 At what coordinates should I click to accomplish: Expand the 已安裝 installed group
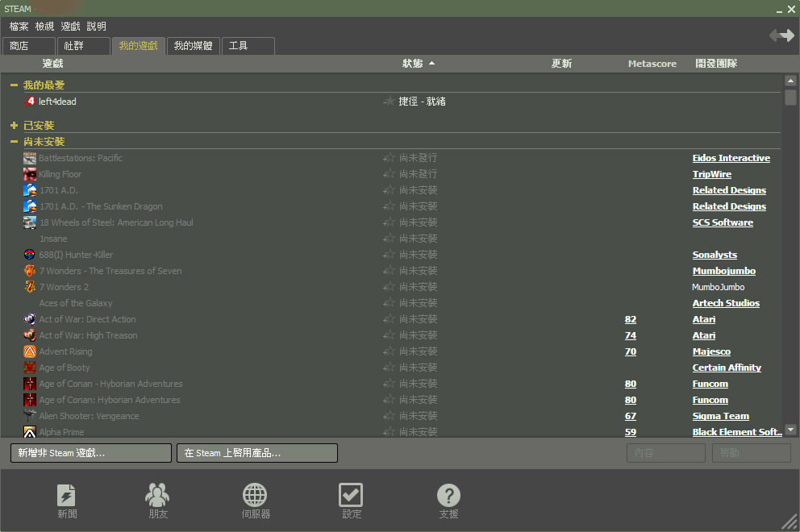tap(14, 126)
